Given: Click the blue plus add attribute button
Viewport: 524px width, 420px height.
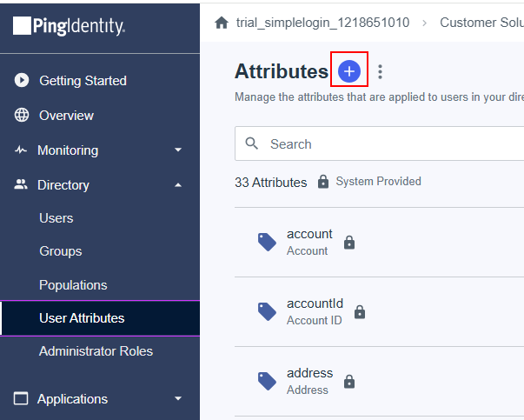Looking at the screenshot, I should click(x=348, y=71).
